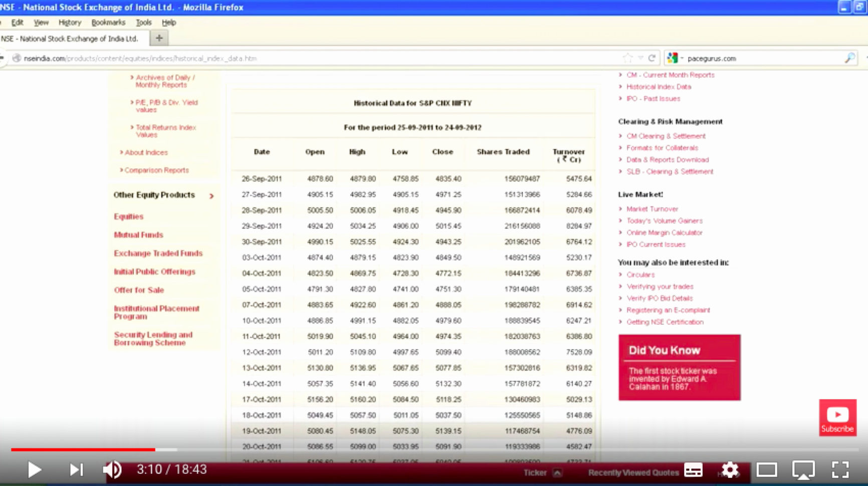868x486 pixels.
Task: Enter fullscreen mode
Action: tap(840, 469)
